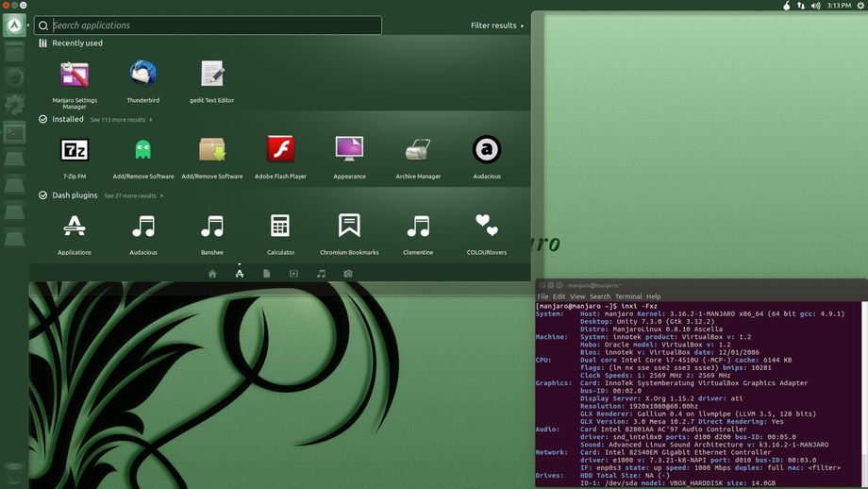The image size is (868, 489).
Task: Open the Calculator dash plugin
Action: [x=280, y=226]
